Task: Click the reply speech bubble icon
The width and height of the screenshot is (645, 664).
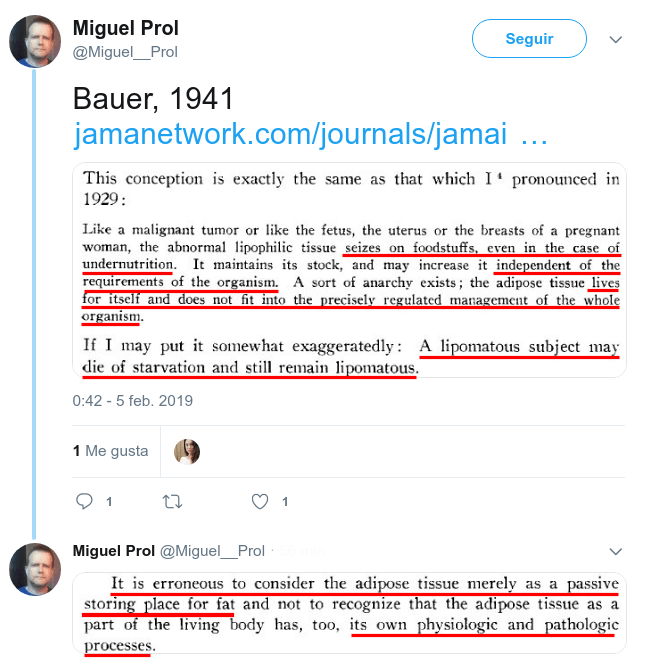Action: (x=84, y=501)
